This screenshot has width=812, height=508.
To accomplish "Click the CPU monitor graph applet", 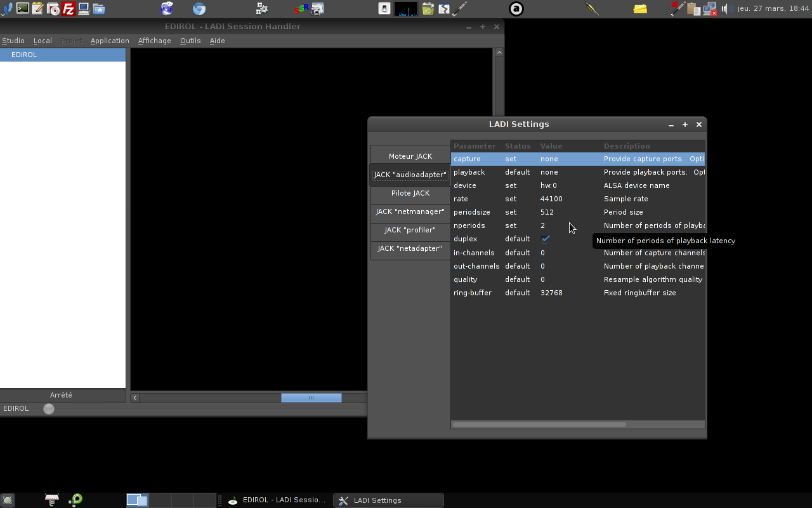I will pyautogui.click(x=406, y=9).
